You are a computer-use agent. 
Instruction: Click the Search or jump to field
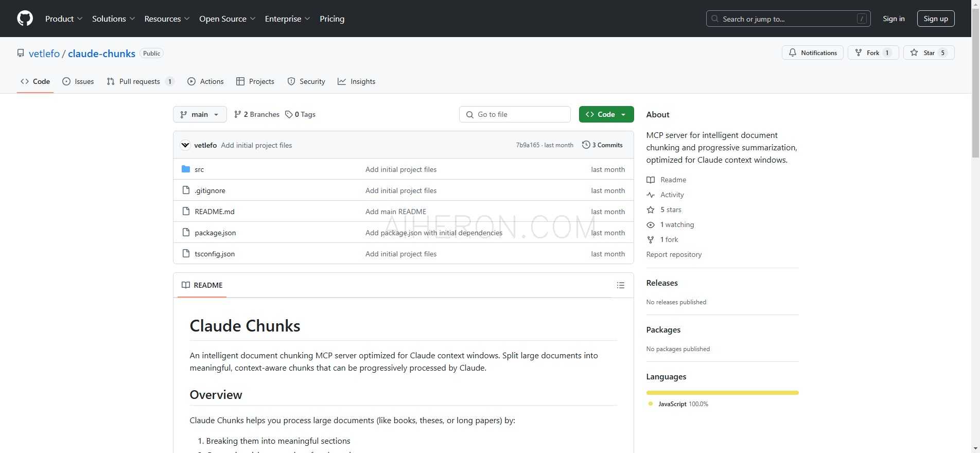[x=788, y=19]
